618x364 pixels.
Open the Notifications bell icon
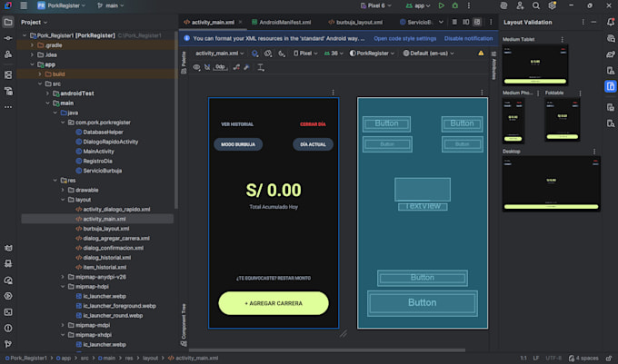point(611,22)
